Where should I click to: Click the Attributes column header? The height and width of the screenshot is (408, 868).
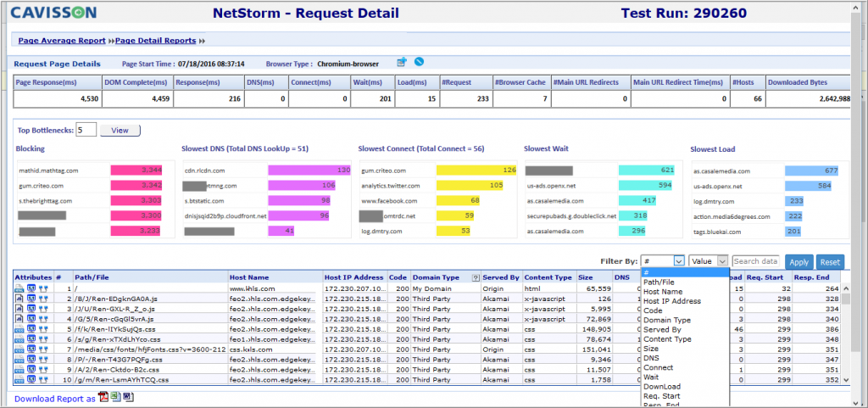[x=34, y=277]
